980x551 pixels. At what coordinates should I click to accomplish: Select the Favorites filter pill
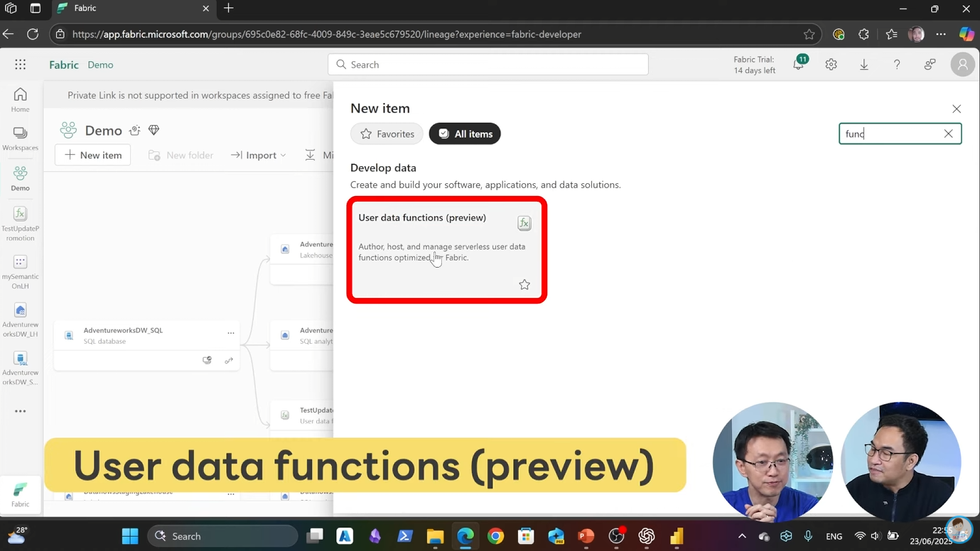387,133
